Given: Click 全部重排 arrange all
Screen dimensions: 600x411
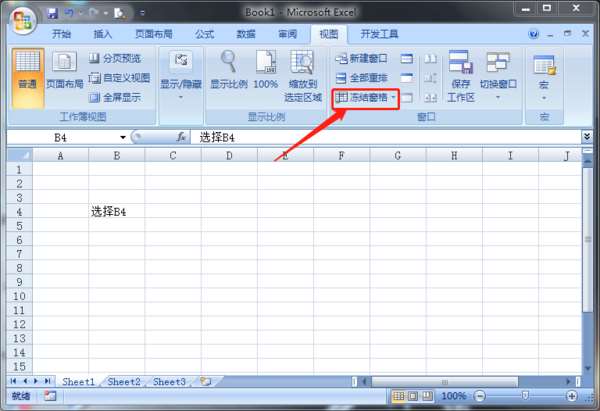Looking at the screenshot, I should click(x=362, y=78).
